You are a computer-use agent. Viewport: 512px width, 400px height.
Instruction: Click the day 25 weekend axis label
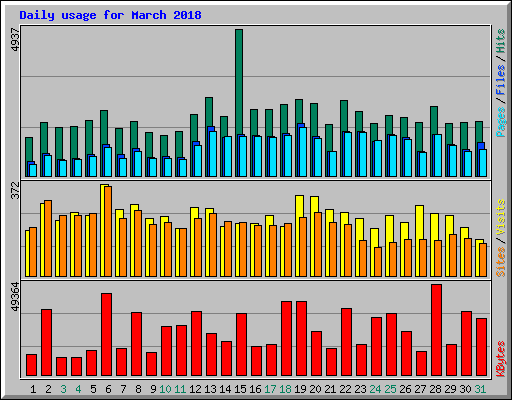point(390,389)
